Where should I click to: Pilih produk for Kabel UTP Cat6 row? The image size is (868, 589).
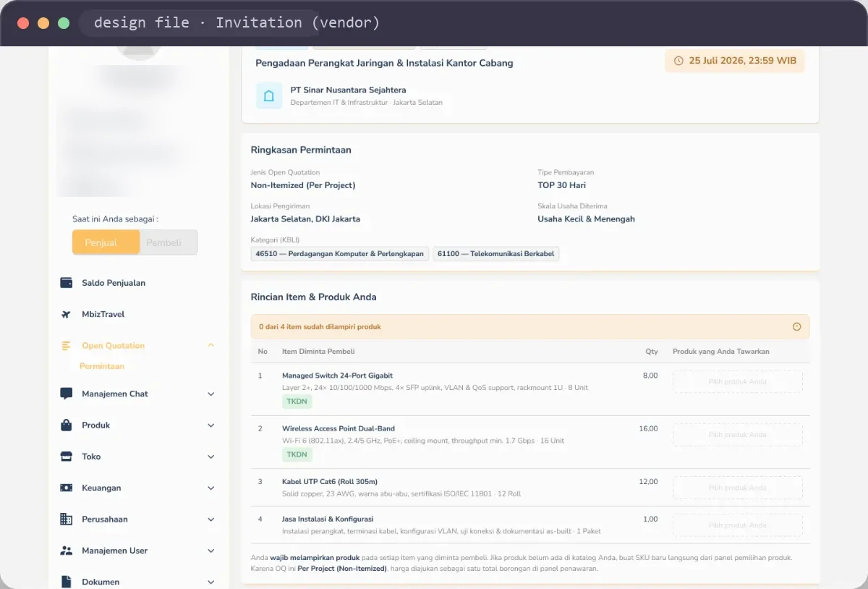coord(738,488)
